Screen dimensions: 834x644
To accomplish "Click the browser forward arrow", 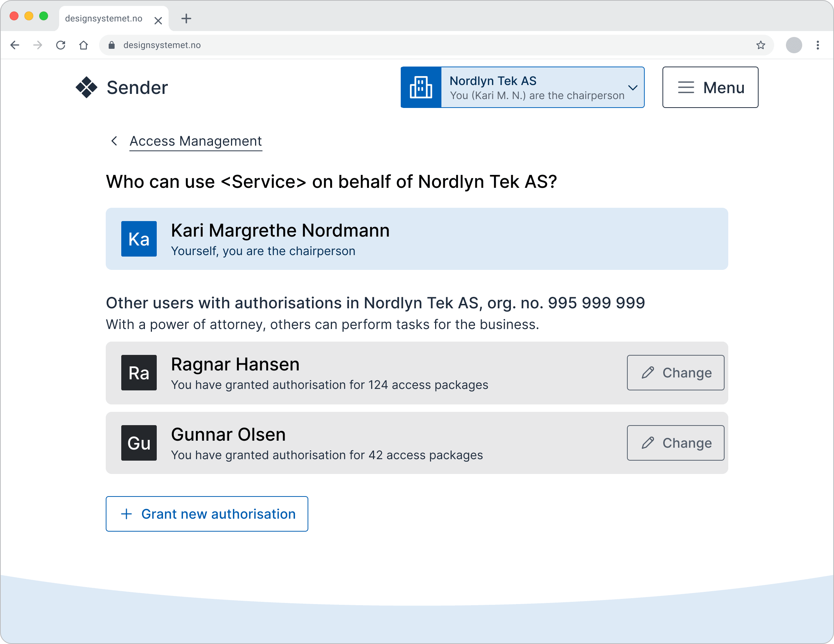I will [37, 45].
